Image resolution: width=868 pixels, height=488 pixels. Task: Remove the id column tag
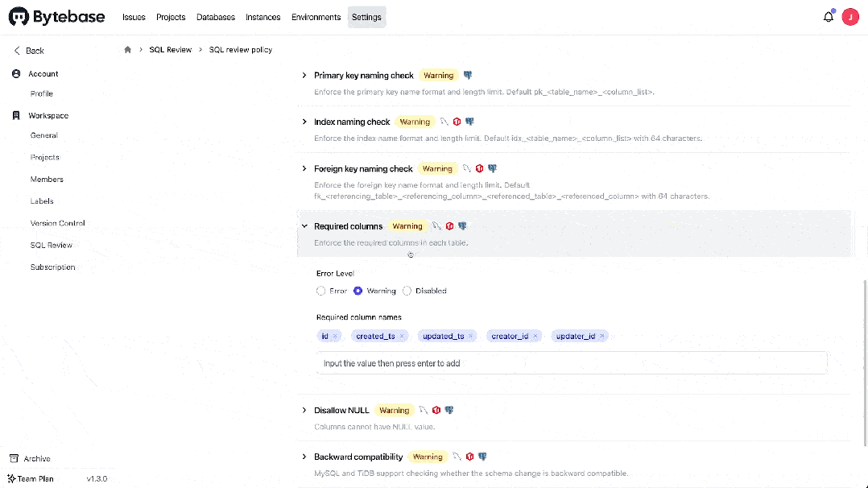[x=335, y=337]
